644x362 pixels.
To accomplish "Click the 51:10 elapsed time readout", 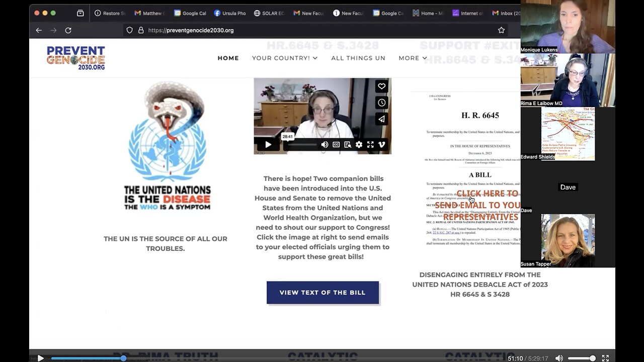I will click(515, 358).
